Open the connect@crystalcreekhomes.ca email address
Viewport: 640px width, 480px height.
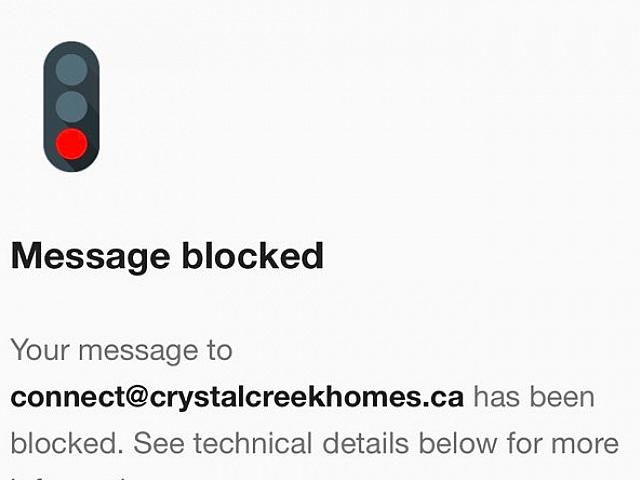[x=237, y=398]
